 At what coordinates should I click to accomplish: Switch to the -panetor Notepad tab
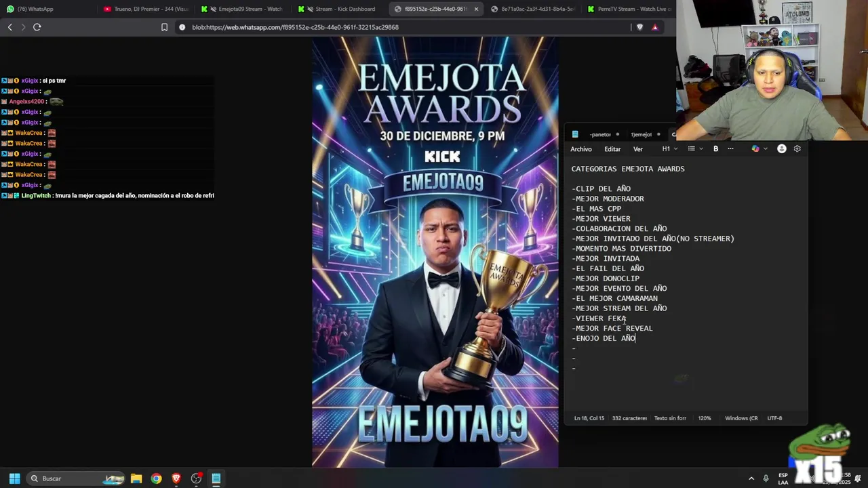601,134
